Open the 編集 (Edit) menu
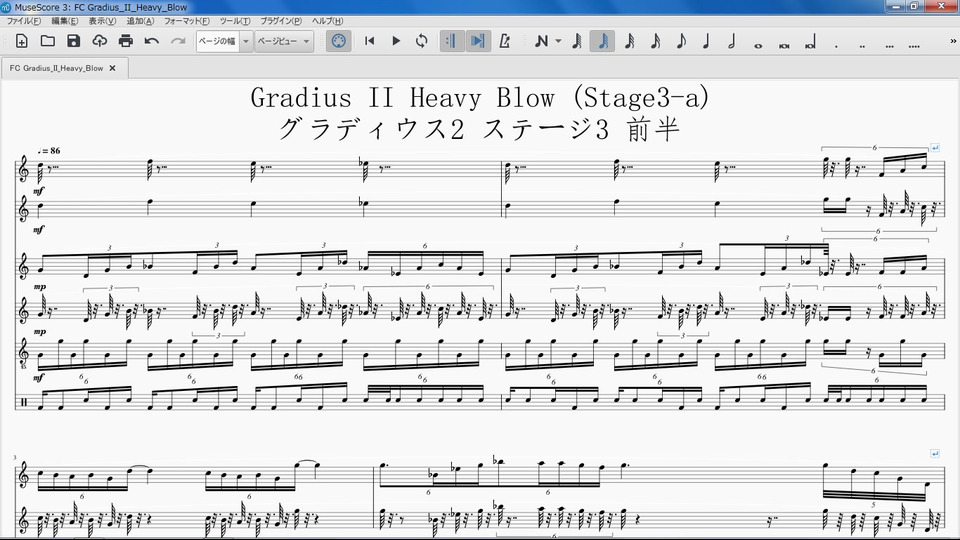The height and width of the screenshot is (540, 960). click(64, 21)
